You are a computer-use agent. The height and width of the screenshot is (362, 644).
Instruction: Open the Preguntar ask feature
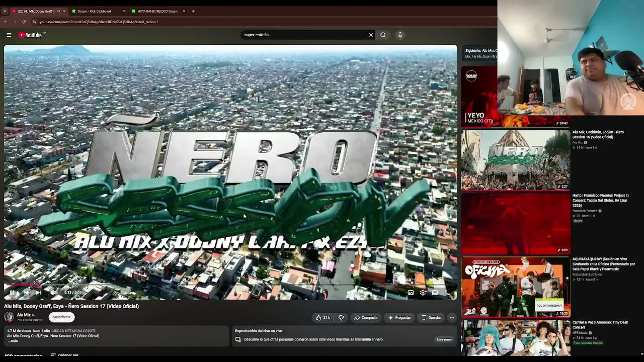(399, 318)
